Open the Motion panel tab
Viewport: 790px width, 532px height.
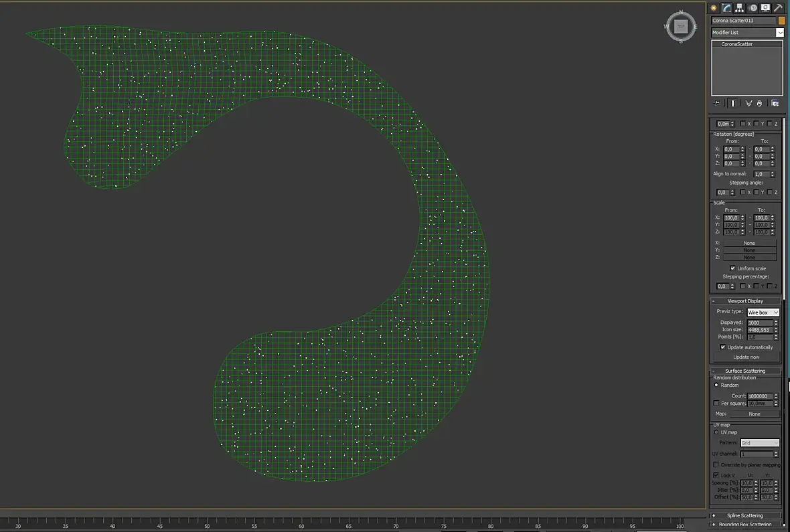(x=753, y=7)
